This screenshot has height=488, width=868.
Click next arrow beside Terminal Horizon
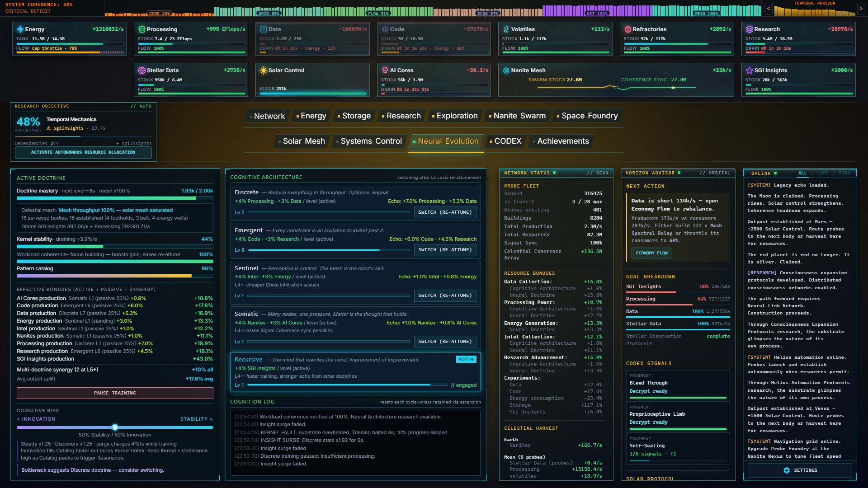861,8
